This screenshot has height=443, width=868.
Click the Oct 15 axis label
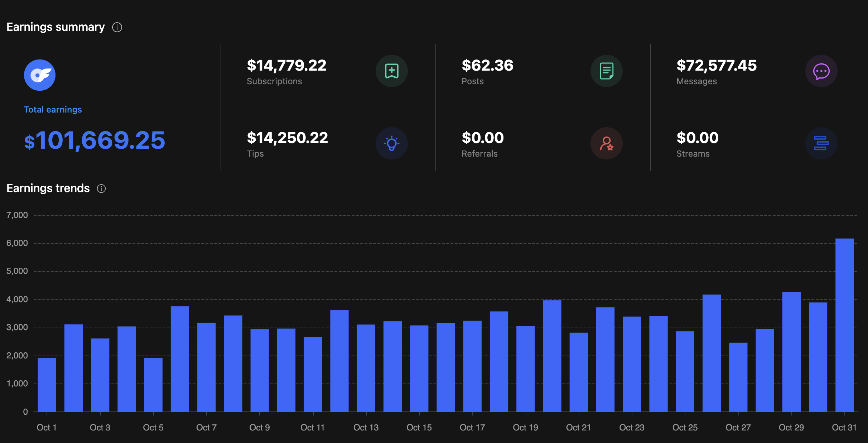pos(419,427)
